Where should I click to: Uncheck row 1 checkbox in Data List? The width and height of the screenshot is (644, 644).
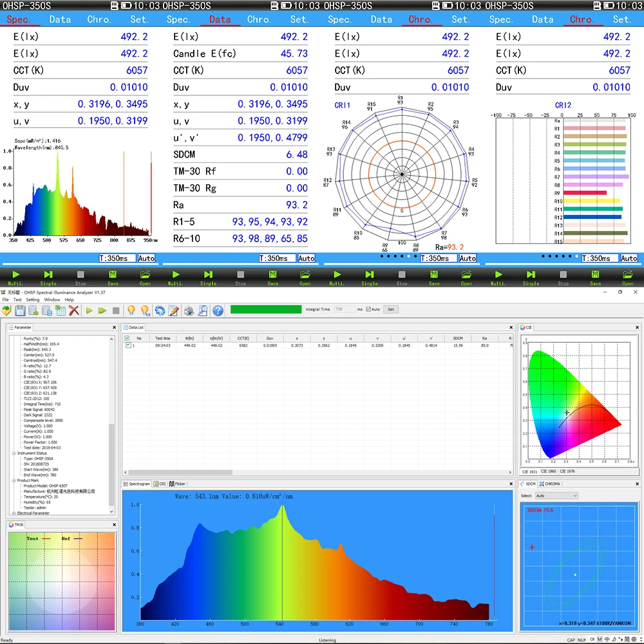(x=128, y=346)
